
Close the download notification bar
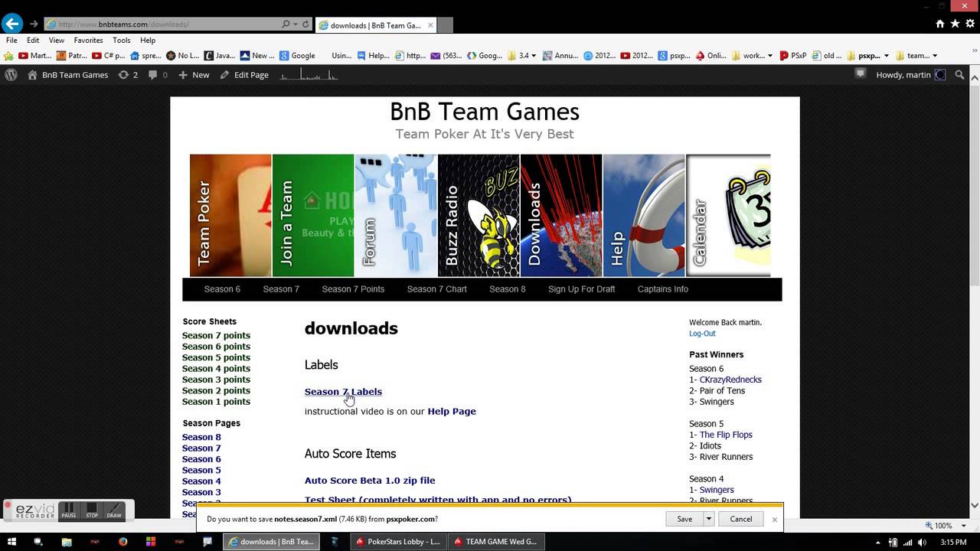pos(774,519)
